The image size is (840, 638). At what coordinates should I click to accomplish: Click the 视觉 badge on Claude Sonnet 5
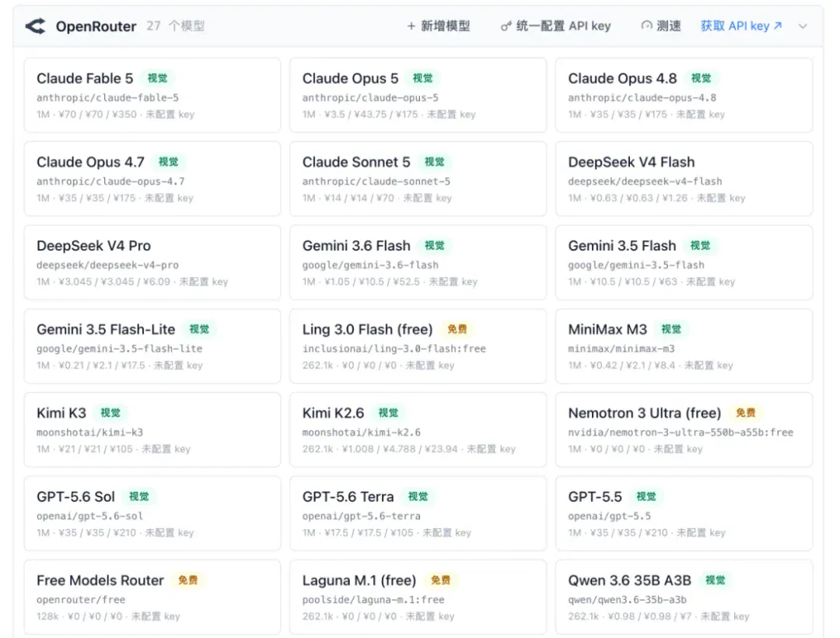[x=435, y=162]
